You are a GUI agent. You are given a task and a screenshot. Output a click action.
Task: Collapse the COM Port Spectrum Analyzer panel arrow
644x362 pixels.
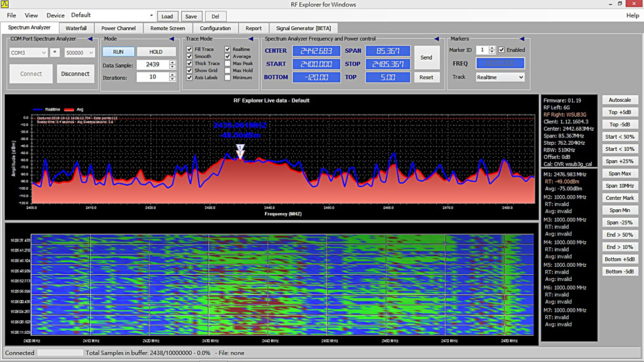point(91,39)
